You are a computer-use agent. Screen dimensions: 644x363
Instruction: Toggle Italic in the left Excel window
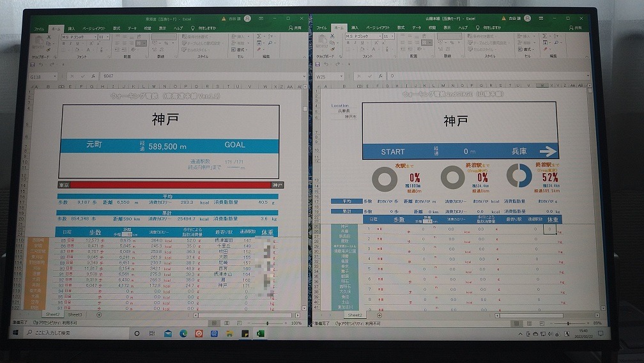70,43
